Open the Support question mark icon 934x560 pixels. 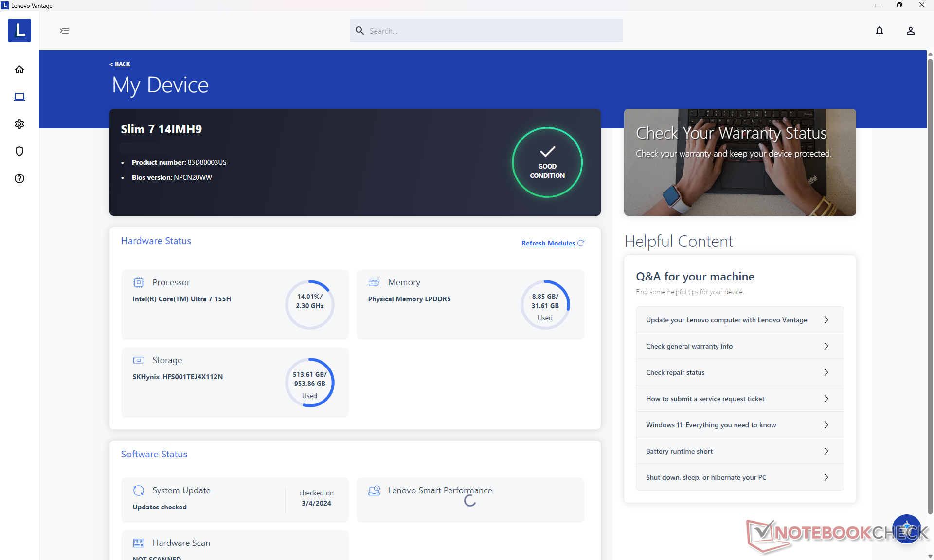tap(19, 178)
